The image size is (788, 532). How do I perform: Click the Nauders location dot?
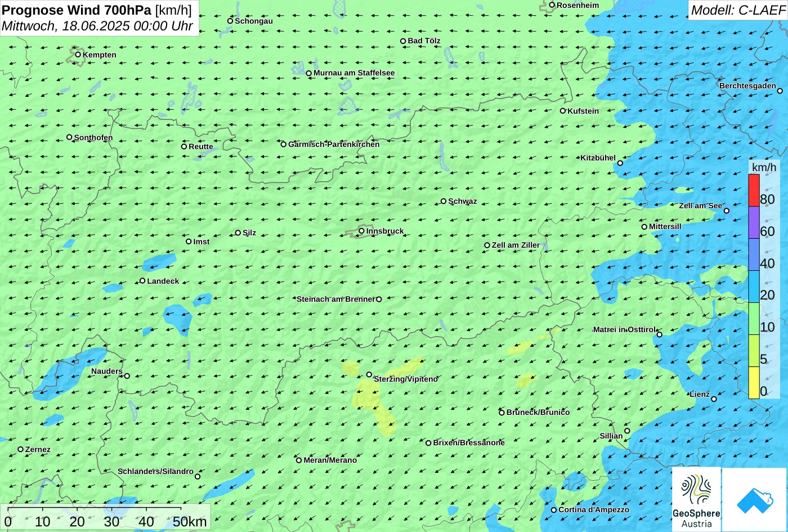tap(127, 376)
